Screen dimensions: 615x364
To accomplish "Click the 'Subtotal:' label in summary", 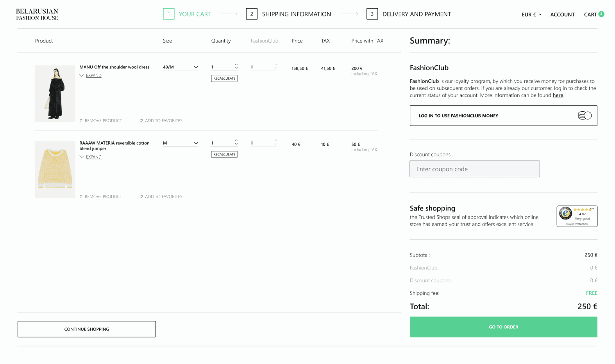I will 420,255.
